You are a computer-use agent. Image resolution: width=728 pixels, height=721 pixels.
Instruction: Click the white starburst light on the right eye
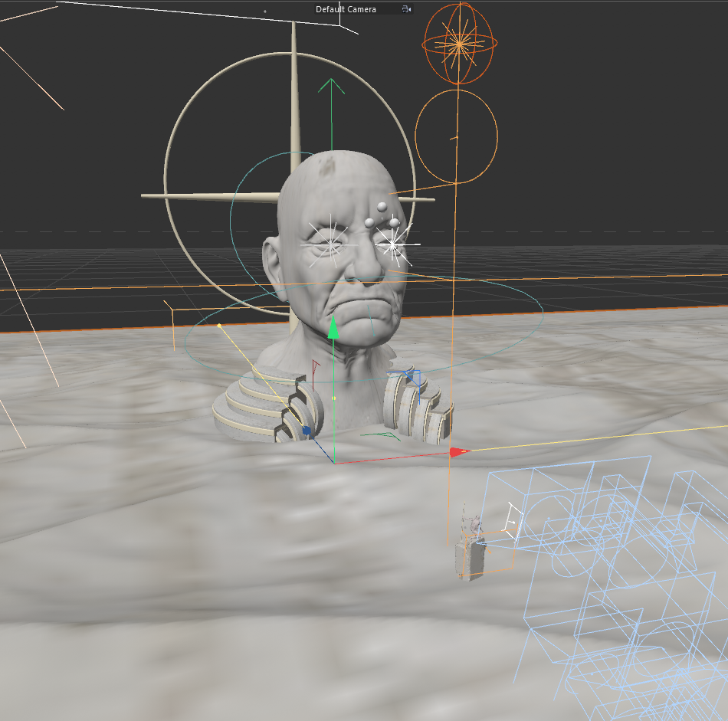pos(394,244)
